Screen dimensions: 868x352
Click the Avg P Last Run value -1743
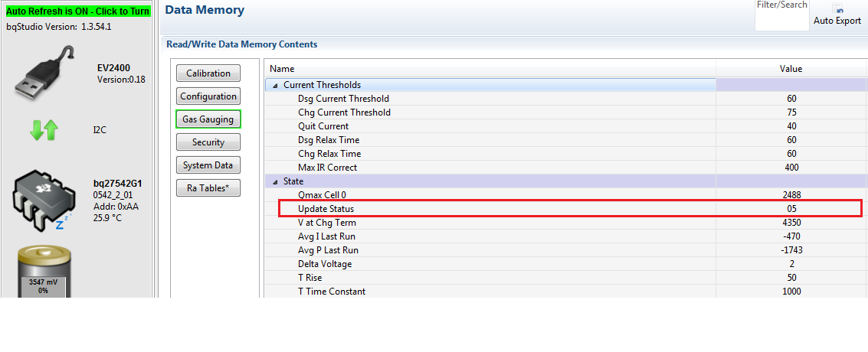click(x=791, y=250)
